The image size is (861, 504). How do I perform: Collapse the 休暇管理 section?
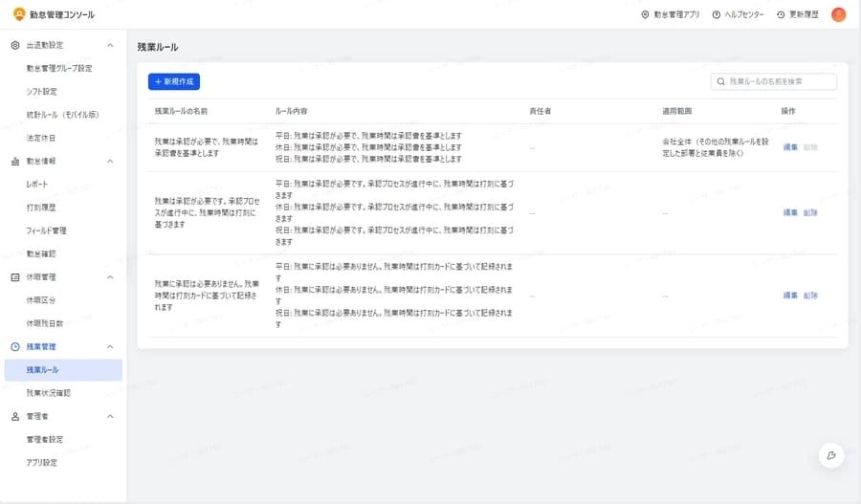coord(110,277)
